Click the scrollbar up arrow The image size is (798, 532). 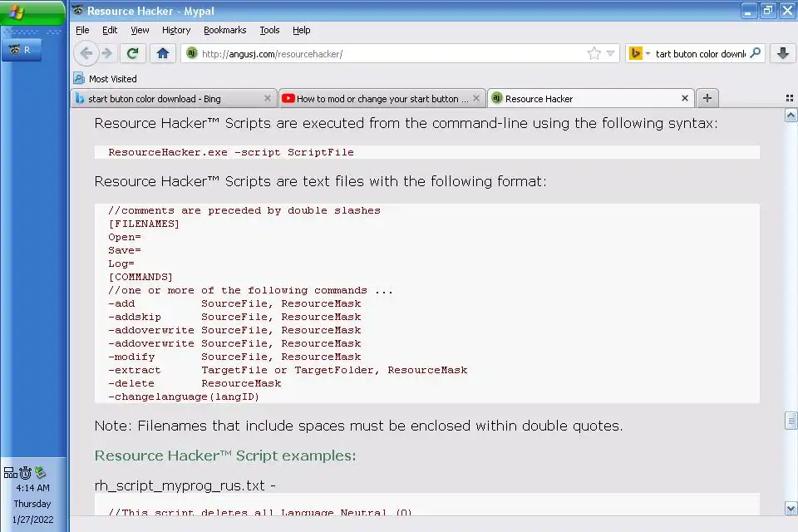[x=791, y=116]
